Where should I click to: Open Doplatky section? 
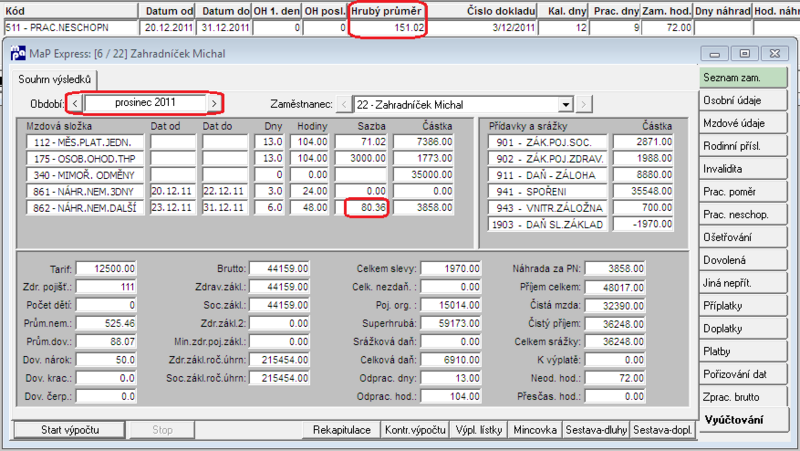point(743,329)
